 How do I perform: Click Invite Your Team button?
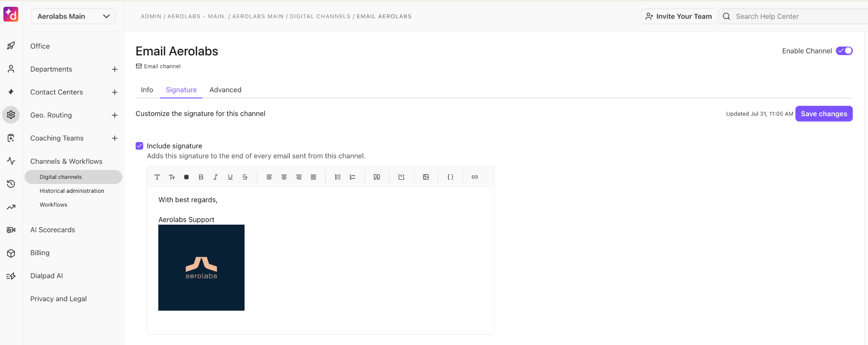coord(679,16)
